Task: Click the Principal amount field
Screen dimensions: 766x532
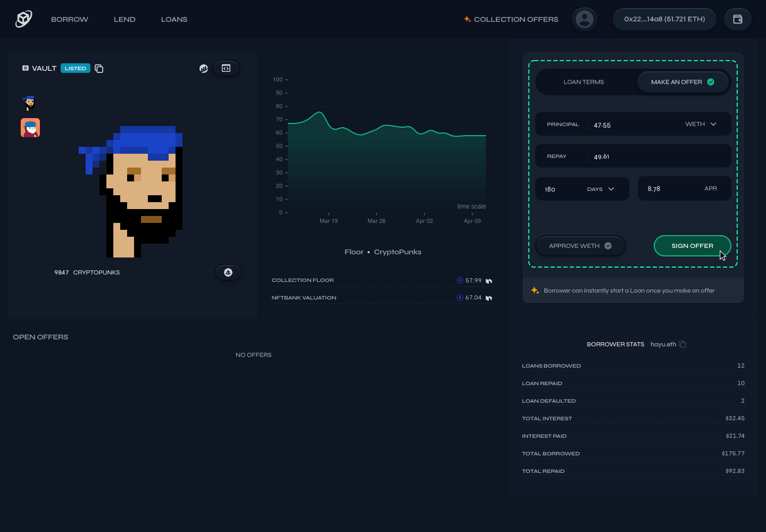Action: point(633,124)
